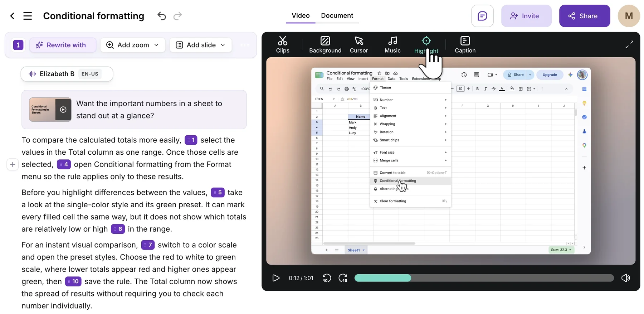The width and height of the screenshot is (644, 314).
Task: Expand the video player to fullscreen
Action: point(629,44)
